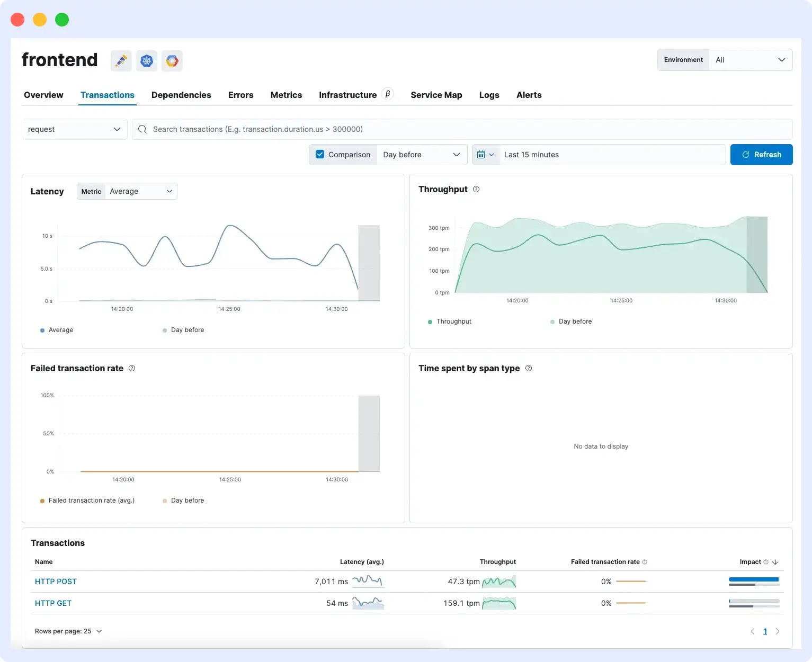Click the HTTP POST impact bar
The height and width of the screenshot is (662, 812).
[x=754, y=582]
